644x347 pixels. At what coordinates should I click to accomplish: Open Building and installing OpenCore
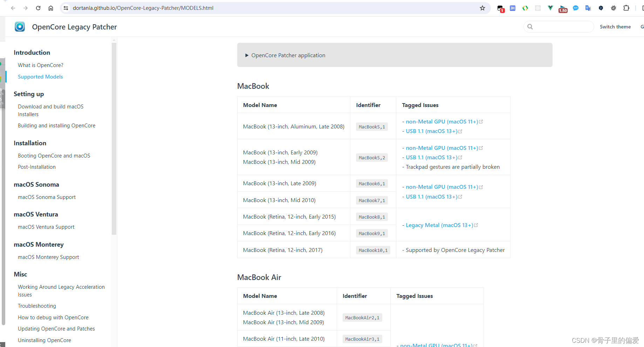(x=56, y=126)
